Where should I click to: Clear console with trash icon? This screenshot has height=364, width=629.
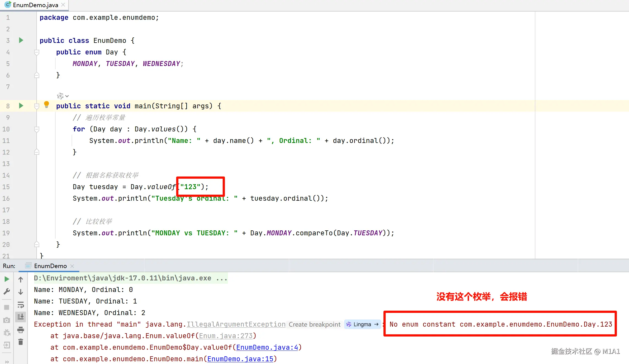21,342
